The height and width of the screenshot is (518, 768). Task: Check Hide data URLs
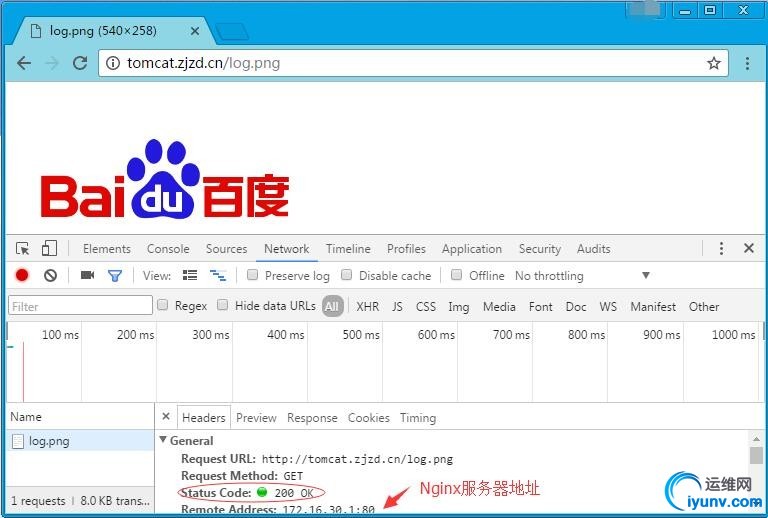click(x=222, y=305)
